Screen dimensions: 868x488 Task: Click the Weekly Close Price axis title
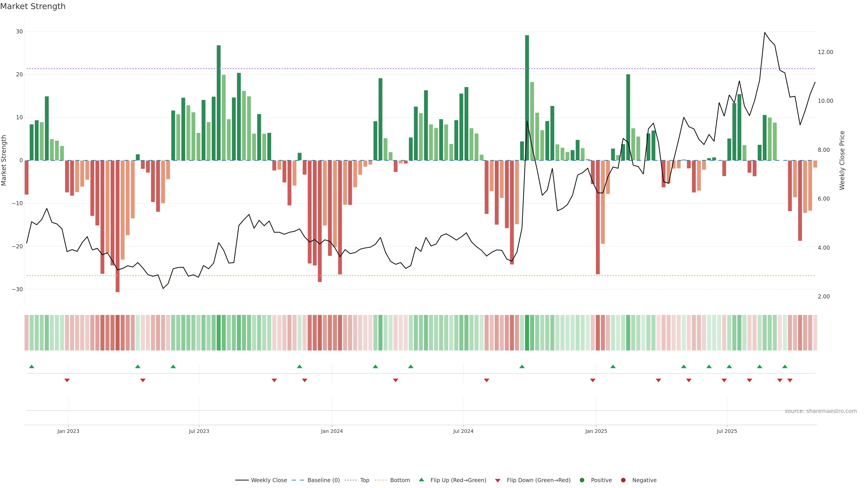tap(842, 160)
